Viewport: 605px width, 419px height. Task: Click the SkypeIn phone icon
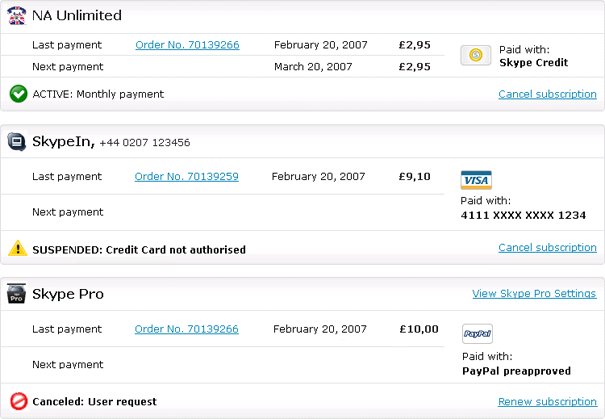pyautogui.click(x=17, y=142)
